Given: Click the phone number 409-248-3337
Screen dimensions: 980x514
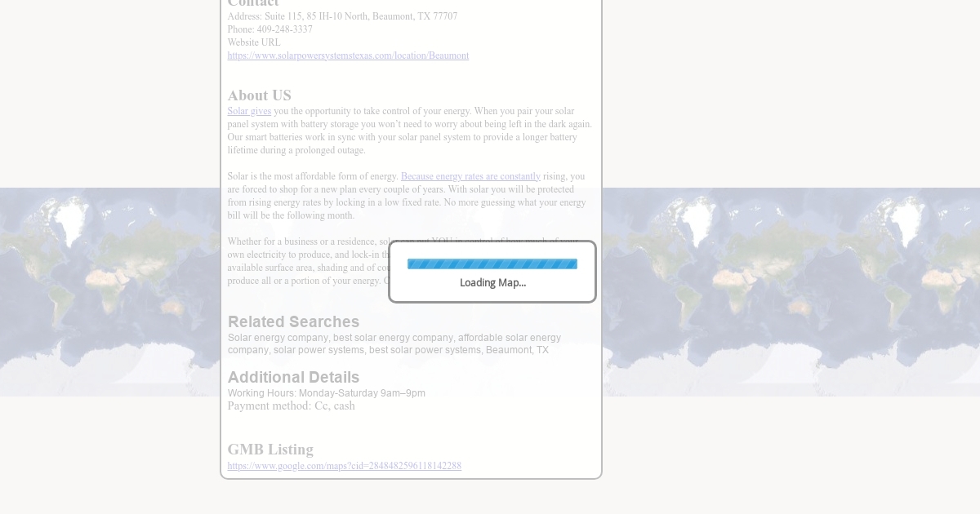Looking at the screenshot, I should (284, 29).
